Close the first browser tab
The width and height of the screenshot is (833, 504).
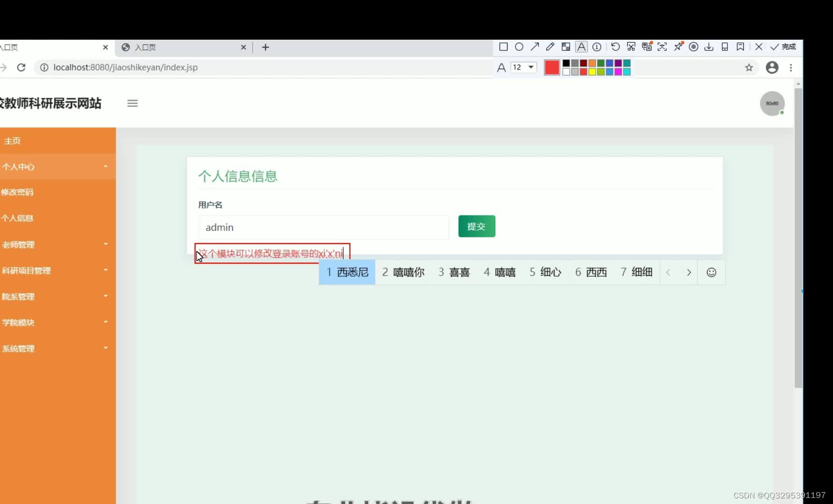(x=105, y=47)
